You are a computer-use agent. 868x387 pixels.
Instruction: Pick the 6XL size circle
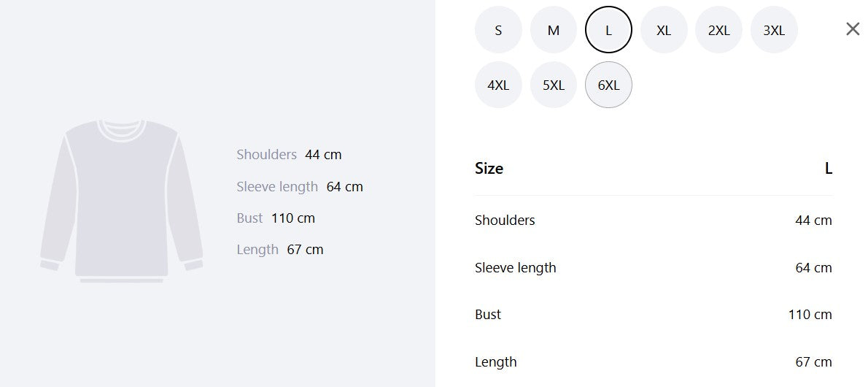608,85
